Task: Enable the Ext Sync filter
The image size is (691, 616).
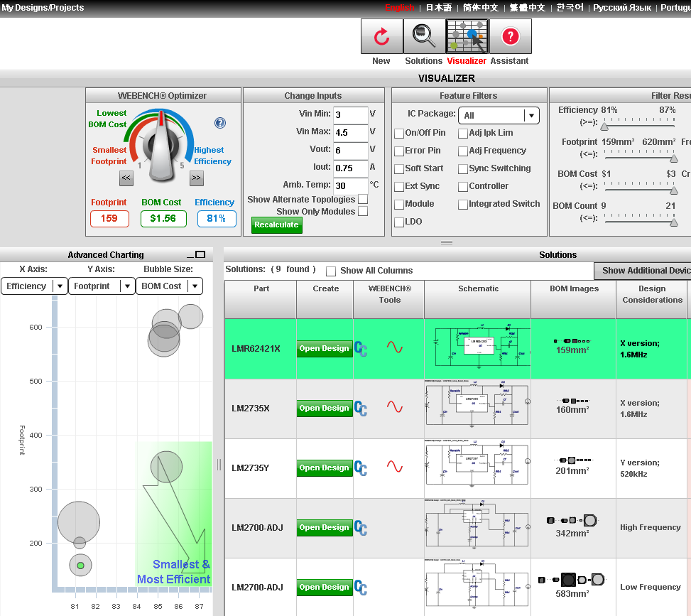Action: [x=399, y=187]
